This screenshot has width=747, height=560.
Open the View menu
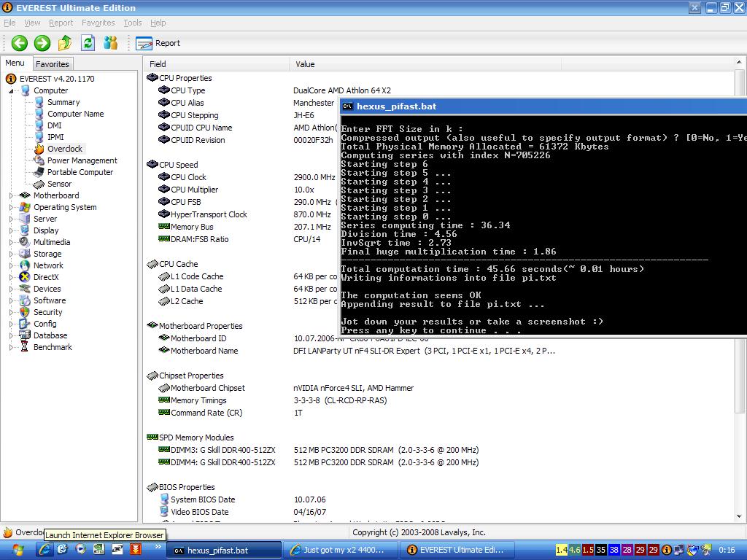[x=32, y=23]
